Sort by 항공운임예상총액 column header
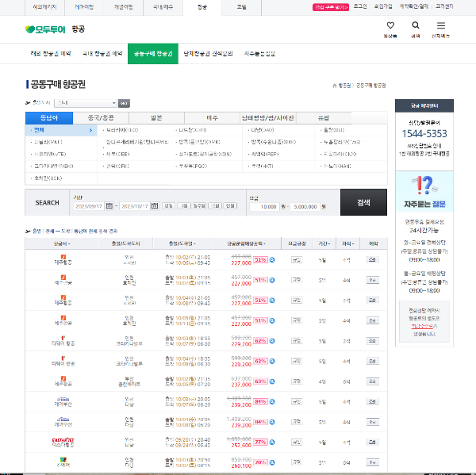Image resolution: width=476 pixels, height=475 pixels. pyautogui.click(x=246, y=243)
